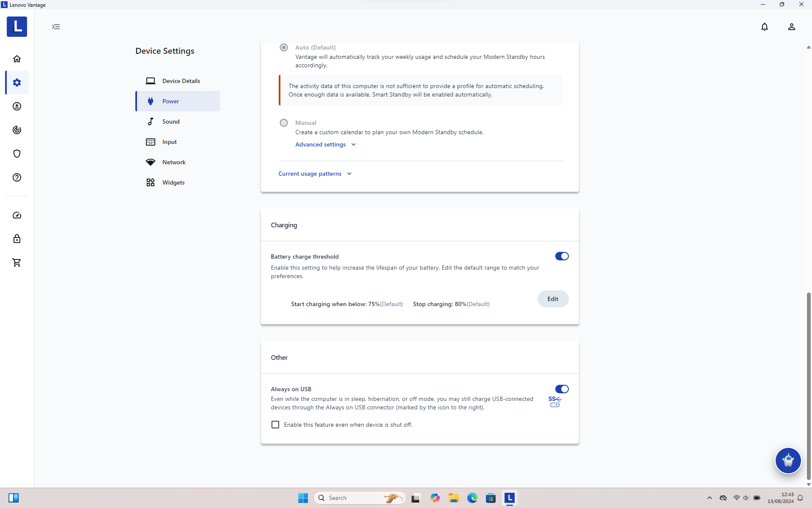Open the Lena virtual assistant chat bubble
Image resolution: width=812 pixels, height=508 pixels.
coord(787,460)
